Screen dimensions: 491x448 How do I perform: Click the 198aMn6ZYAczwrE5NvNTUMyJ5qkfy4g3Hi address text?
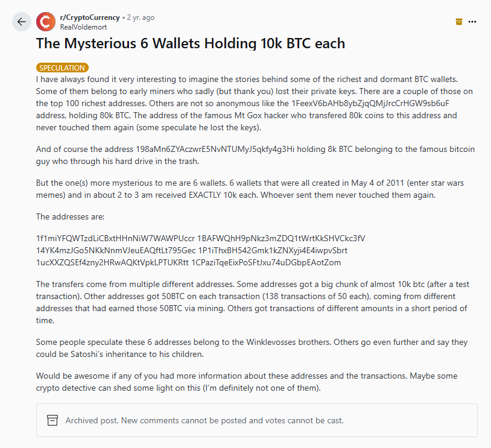215,149
